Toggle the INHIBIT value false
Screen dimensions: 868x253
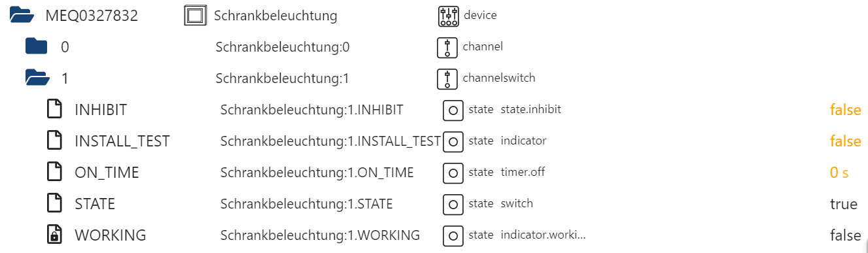(x=845, y=110)
